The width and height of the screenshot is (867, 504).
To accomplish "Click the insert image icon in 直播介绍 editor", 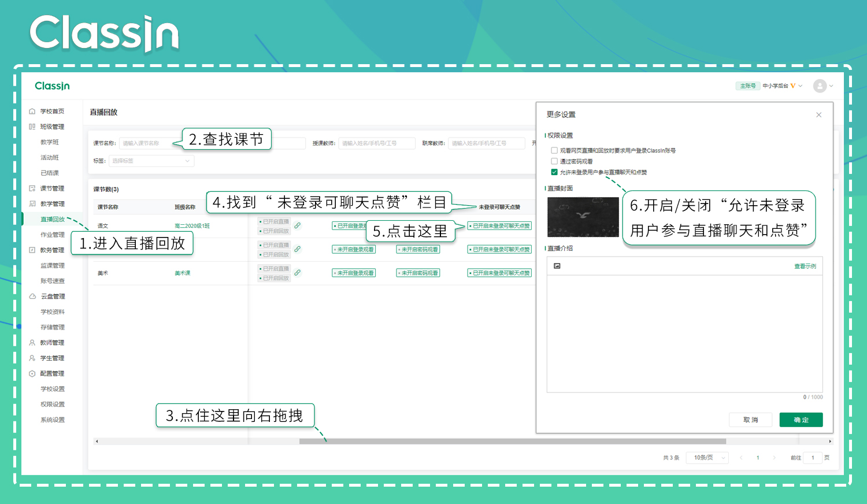I will click(x=557, y=266).
